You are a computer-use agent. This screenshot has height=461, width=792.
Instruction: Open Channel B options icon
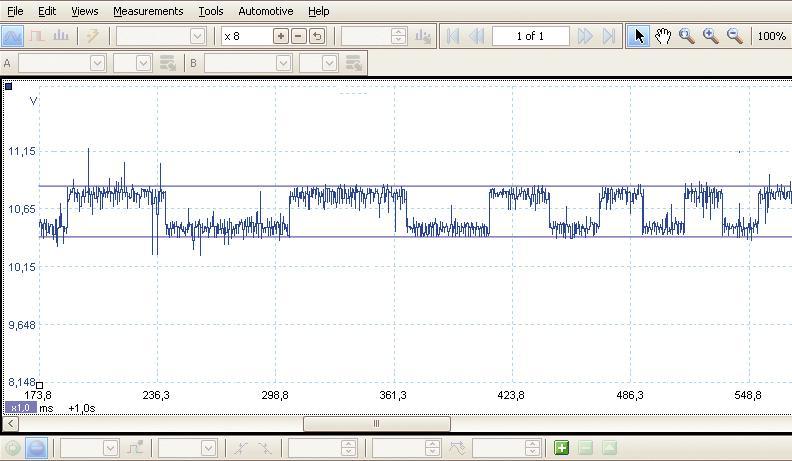pos(354,63)
